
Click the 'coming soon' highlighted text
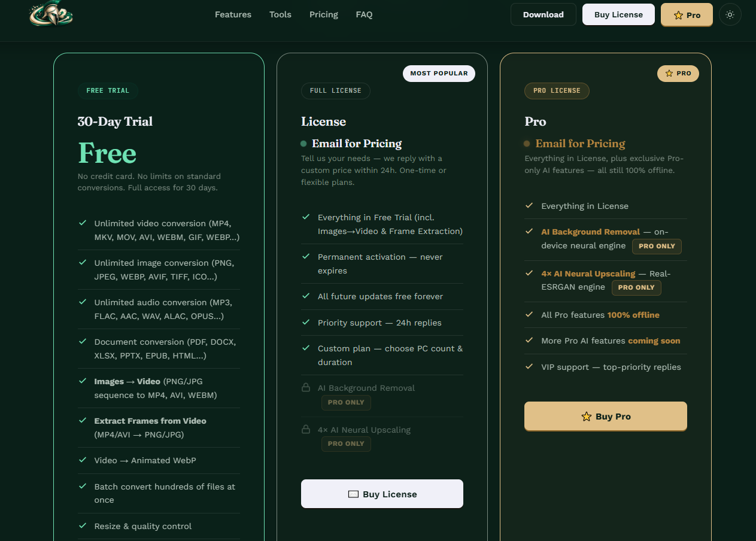pyautogui.click(x=654, y=341)
